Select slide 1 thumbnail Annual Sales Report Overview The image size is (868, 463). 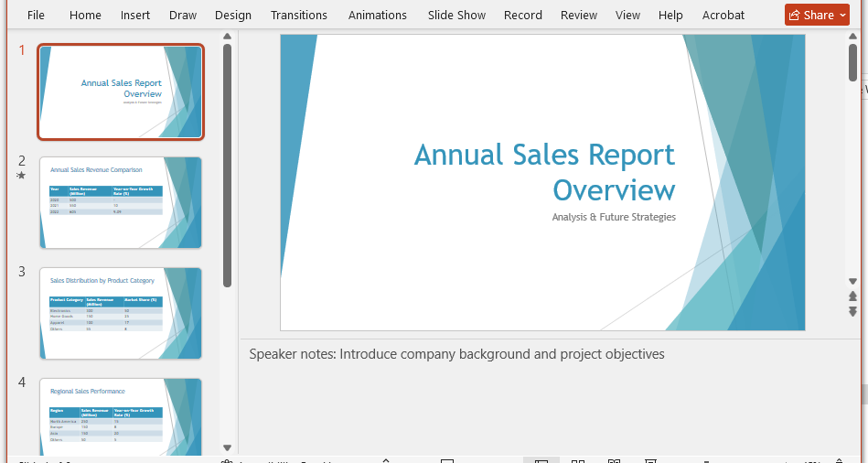pyautogui.click(x=121, y=92)
